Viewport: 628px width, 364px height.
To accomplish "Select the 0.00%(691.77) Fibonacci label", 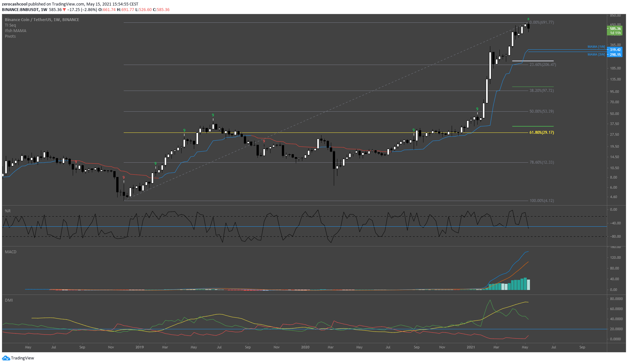I will (x=542, y=22).
